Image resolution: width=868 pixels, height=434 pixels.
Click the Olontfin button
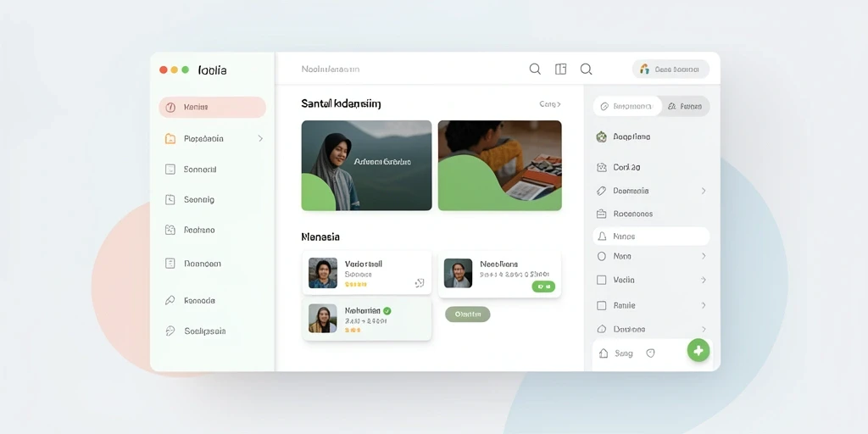click(x=468, y=314)
